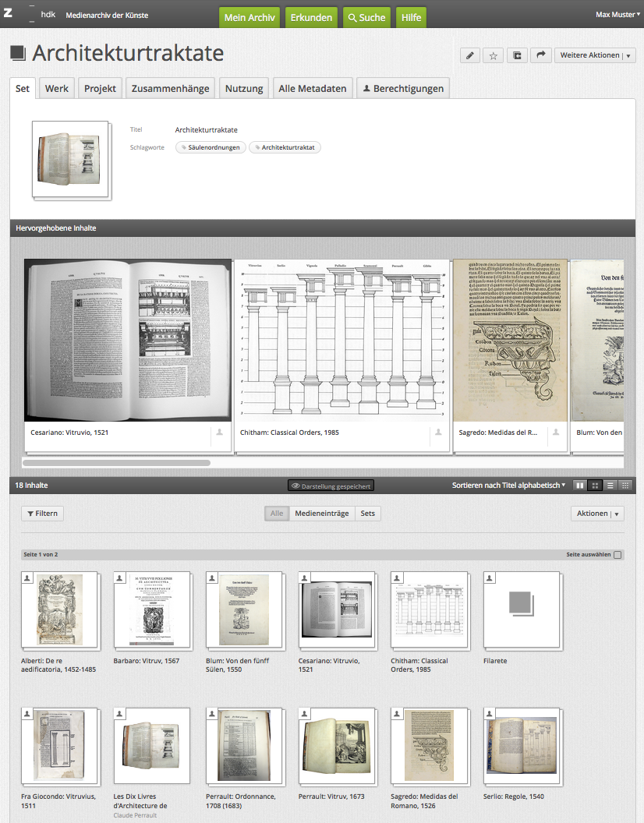Viewport: 644px width, 823px height.
Task: Select the tiles view icon
Action: click(x=580, y=486)
